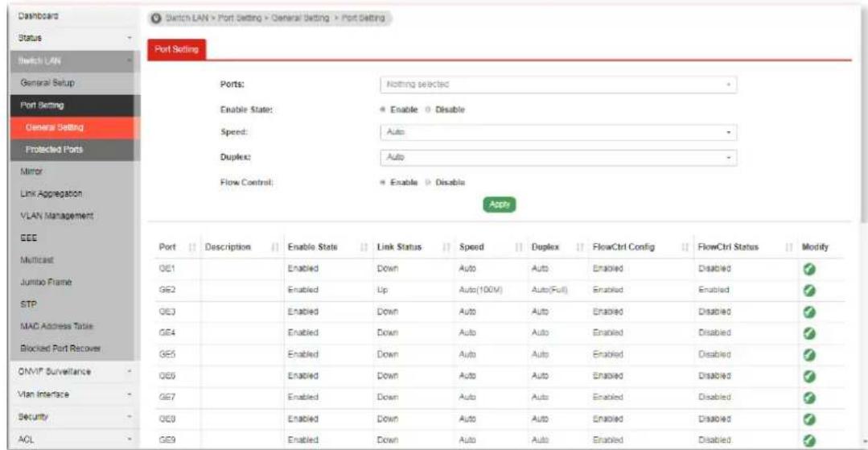868x450 pixels.
Task: Sort table by FlowCtrl Config column
Action: click(x=685, y=247)
